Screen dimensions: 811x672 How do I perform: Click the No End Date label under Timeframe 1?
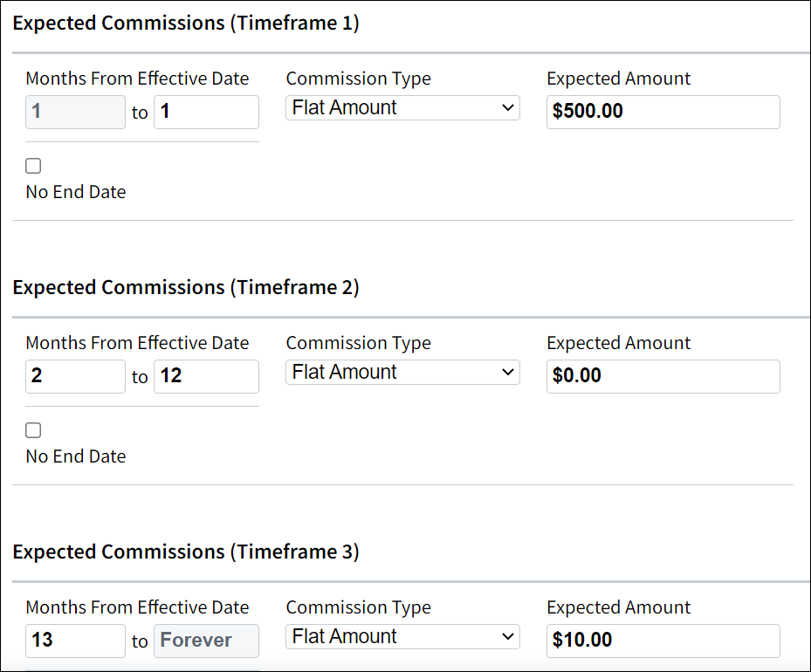(x=75, y=191)
